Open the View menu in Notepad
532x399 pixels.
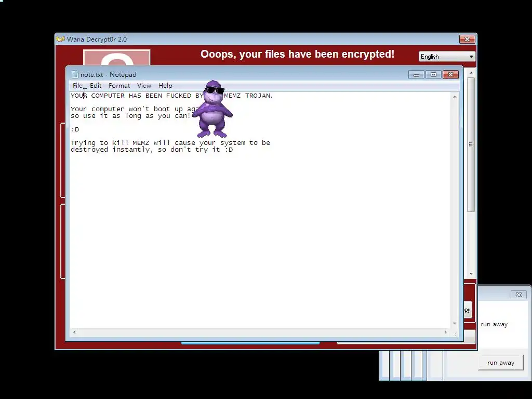point(144,86)
